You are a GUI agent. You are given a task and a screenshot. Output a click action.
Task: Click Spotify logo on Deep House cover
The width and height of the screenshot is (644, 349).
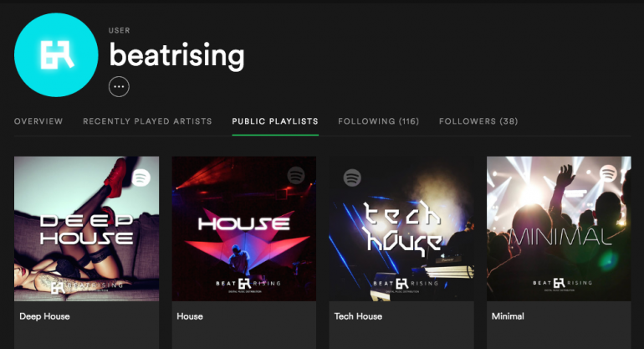tap(141, 177)
